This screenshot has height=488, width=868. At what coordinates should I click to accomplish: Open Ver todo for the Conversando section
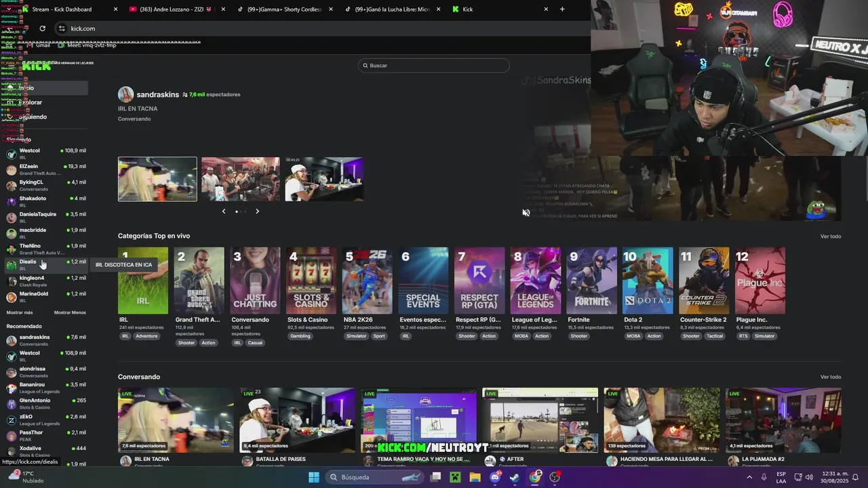tap(831, 377)
